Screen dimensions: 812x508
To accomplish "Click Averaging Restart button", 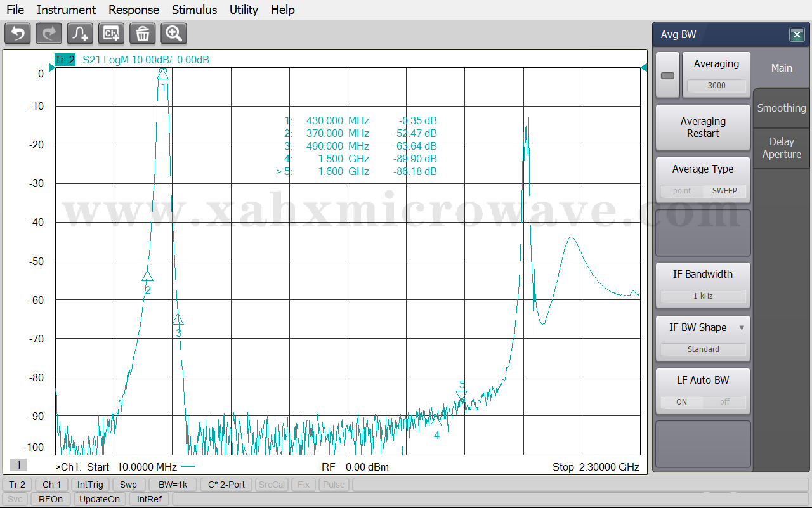I will tap(703, 127).
